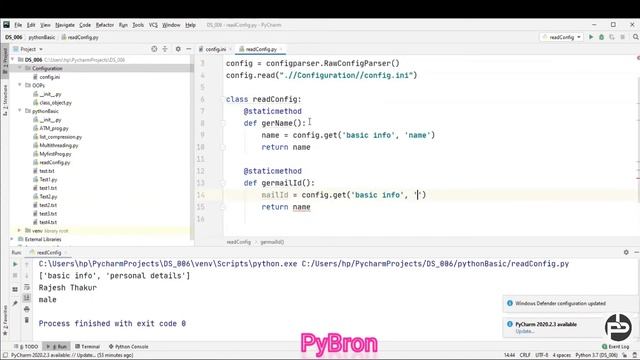
Task: Collapse the pythonBasic folder
Action: coord(20,111)
